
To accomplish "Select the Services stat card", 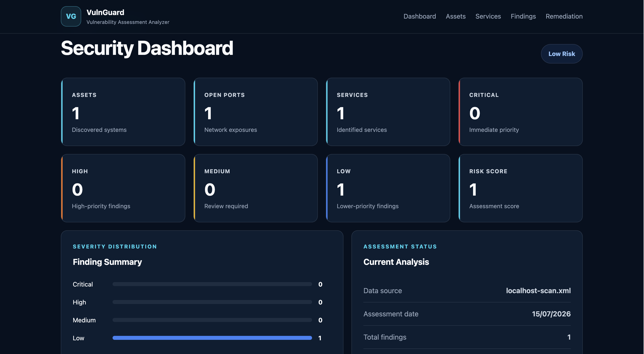I will pyautogui.click(x=388, y=112).
